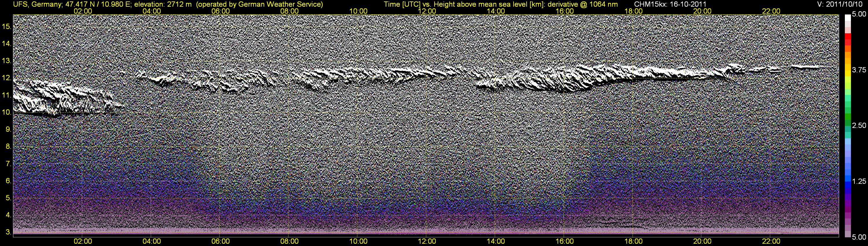Click the '16:00' label on the bottom time axis

[x=564, y=241]
